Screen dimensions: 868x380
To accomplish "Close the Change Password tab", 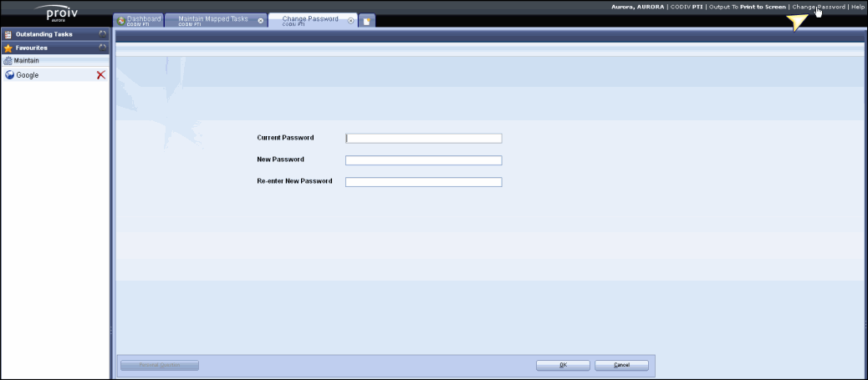I will [x=350, y=21].
